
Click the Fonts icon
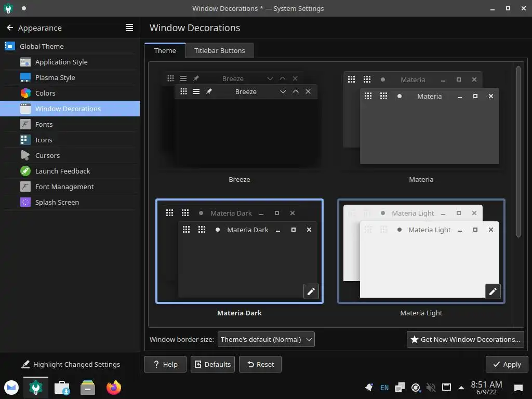coord(25,124)
